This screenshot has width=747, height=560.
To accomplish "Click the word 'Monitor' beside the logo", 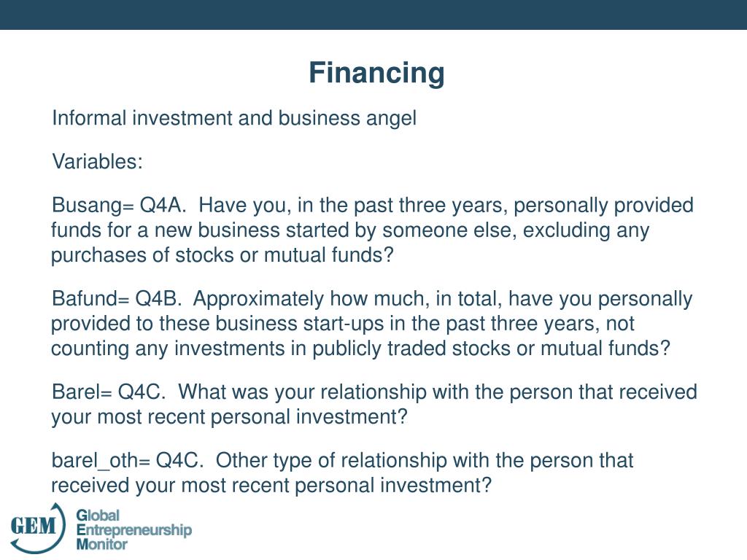I will pos(102,544).
